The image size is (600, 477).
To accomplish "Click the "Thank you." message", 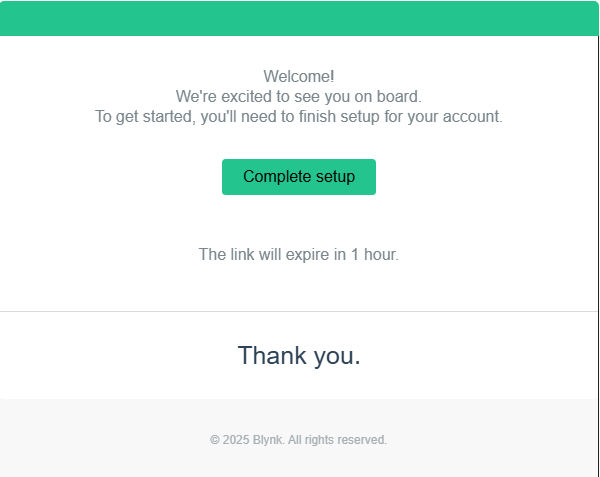I will pos(299,356).
